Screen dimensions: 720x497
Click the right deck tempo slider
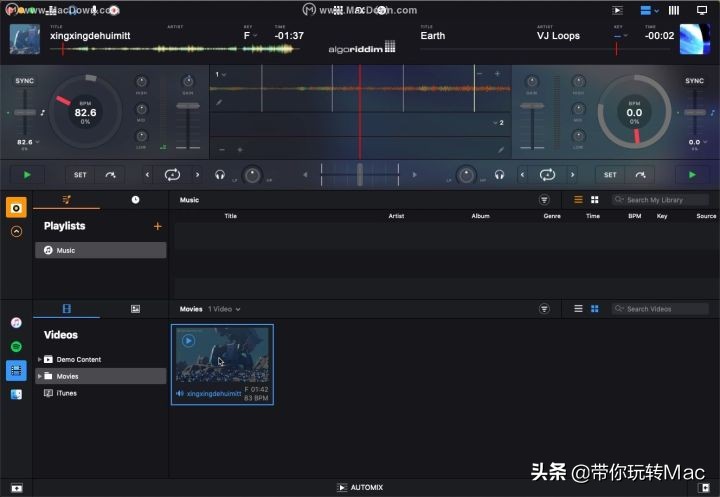[x=695, y=113]
